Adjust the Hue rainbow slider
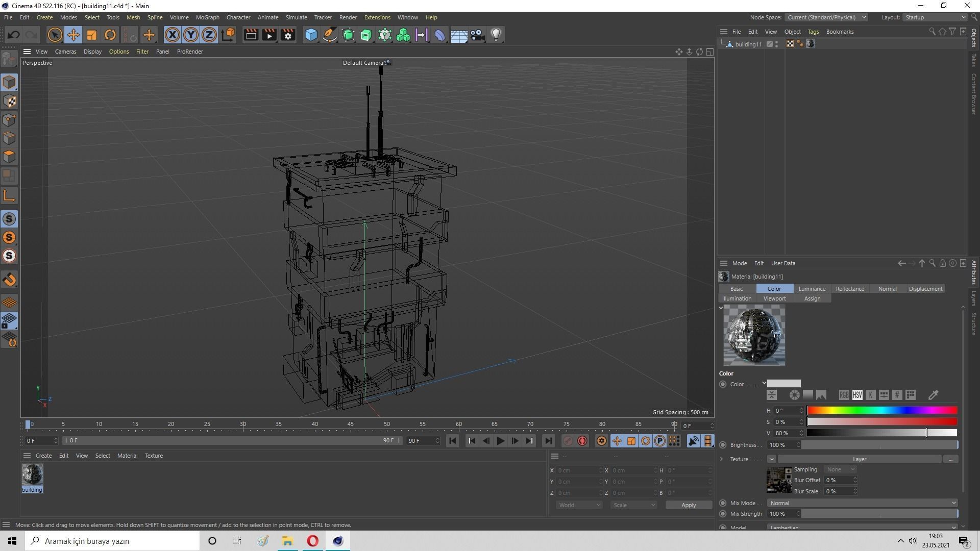 pos(882,410)
